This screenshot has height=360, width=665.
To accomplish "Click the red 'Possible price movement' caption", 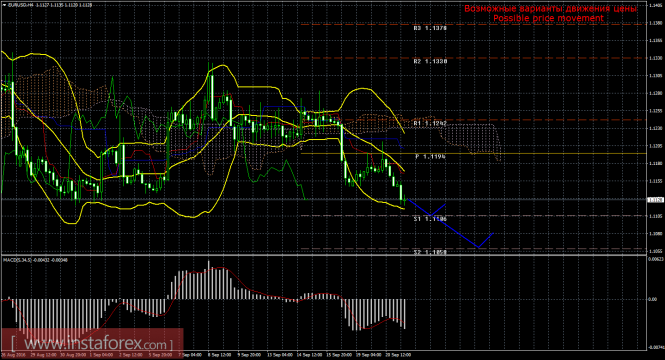I will (x=548, y=18).
